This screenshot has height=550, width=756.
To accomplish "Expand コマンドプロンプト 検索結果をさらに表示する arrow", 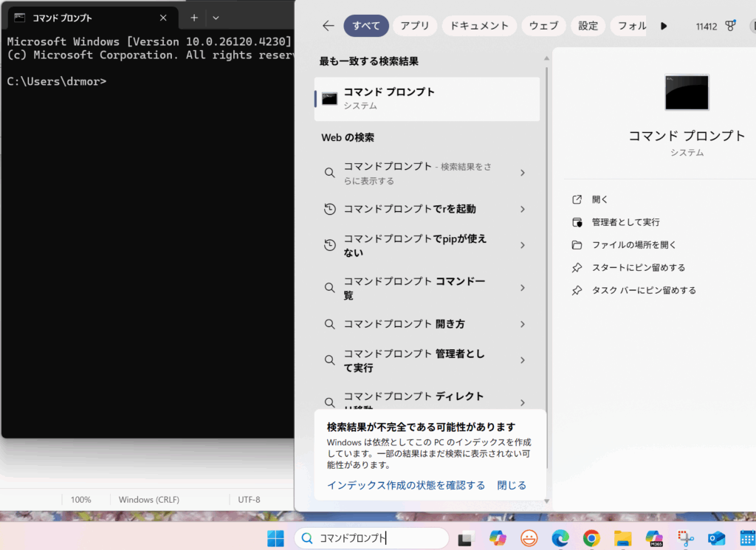I will click(523, 173).
